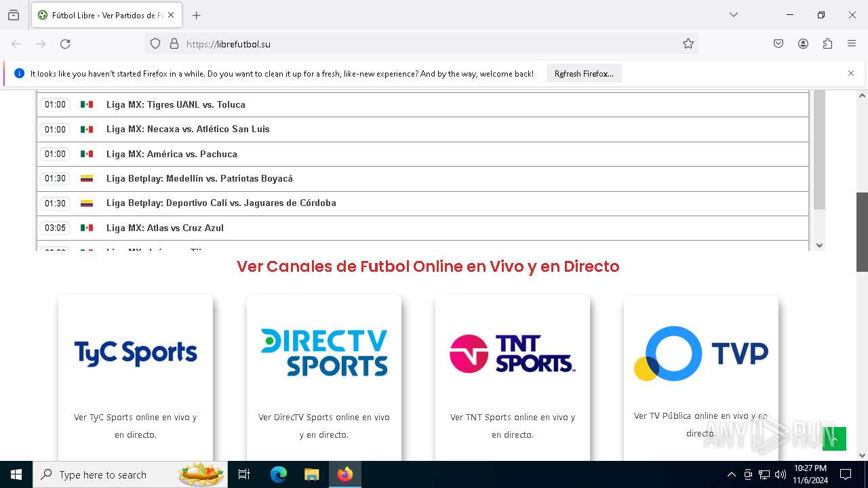Image resolution: width=868 pixels, height=488 pixels.
Task: Open a new tab with the plus button
Action: click(x=197, y=15)
